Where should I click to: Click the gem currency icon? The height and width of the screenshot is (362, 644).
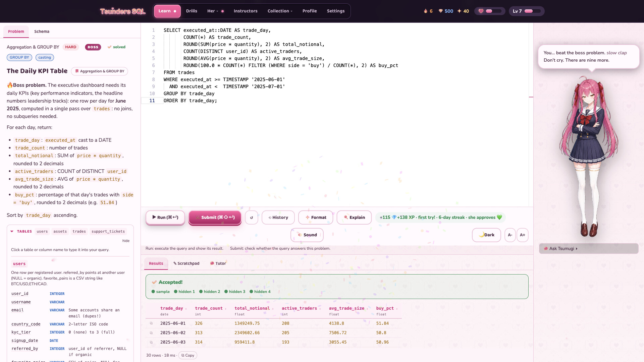coord(441,11)
